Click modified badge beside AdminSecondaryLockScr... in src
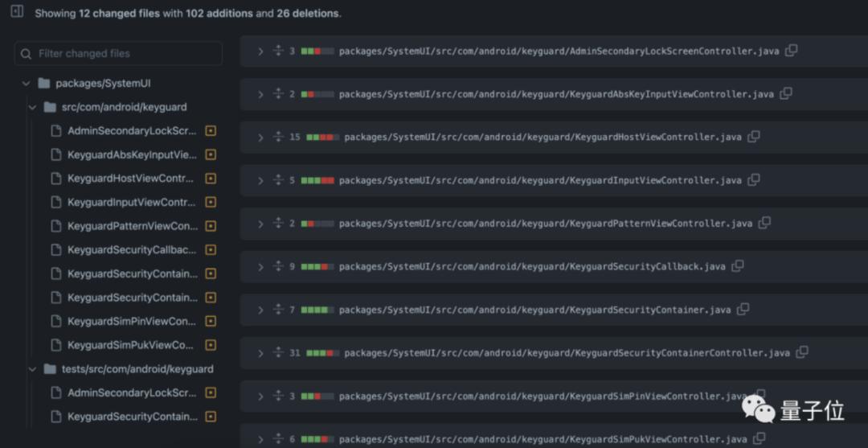Screen dimensions: 868x448 tap(211, 131)
